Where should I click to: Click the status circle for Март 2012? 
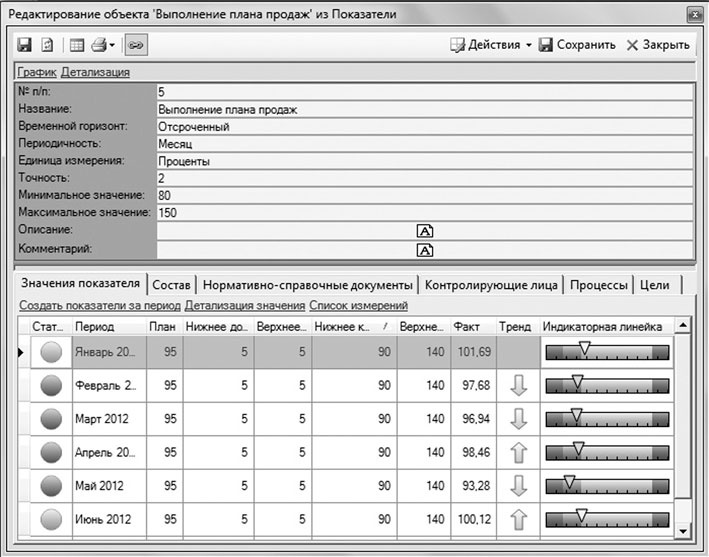click(x=50, y=418)
